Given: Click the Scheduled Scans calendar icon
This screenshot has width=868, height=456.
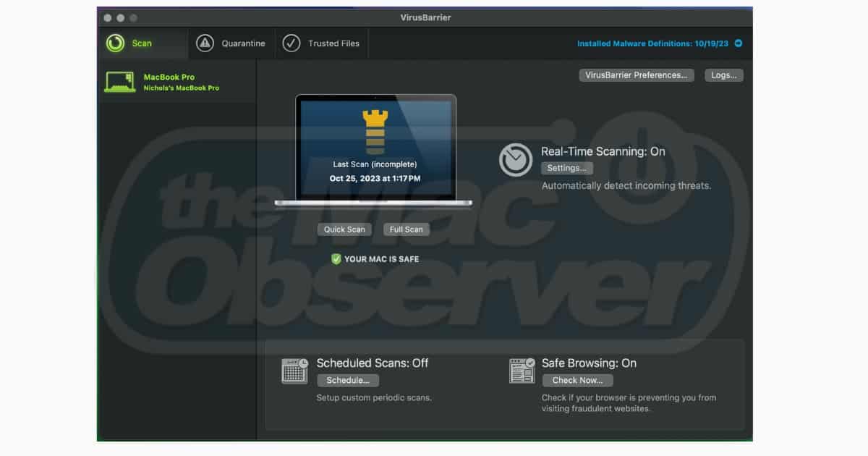Looking at the screenshot, I should tap(294, 371).
